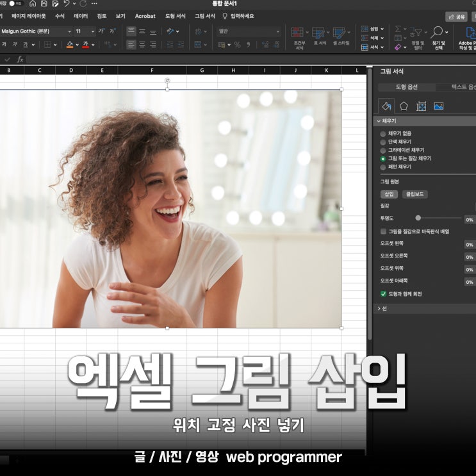
Task: Uncheck Rotate with shape (도형과 함께 회전) checkbox
Action: pyautogui.click(x=383, y=293)
